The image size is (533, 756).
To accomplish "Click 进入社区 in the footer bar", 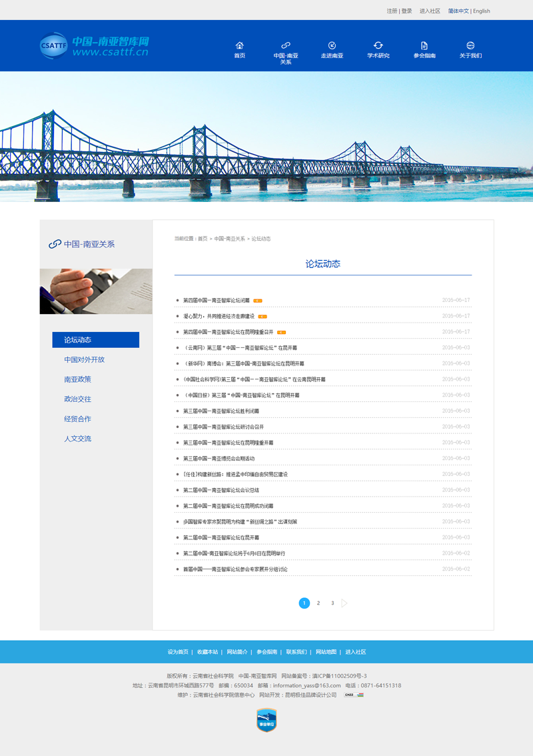I will (x=356, y=652).
